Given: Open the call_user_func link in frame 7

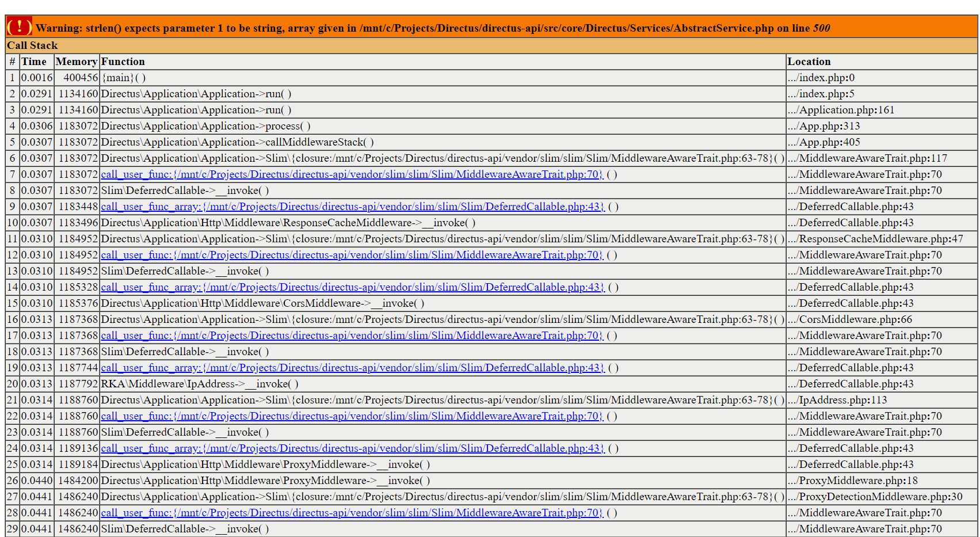Looking at the screenshot, I should pos(350,174).
